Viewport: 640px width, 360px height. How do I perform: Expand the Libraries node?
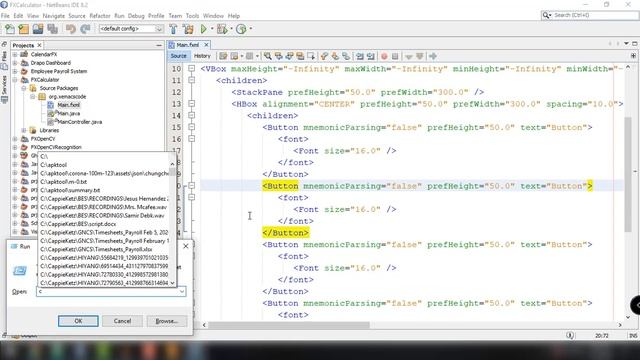click(x=24, y=130)
